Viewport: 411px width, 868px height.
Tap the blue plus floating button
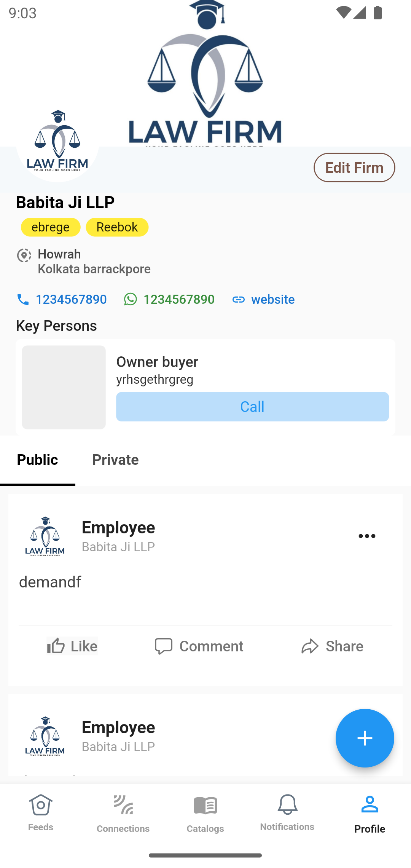tap(364, 738)
